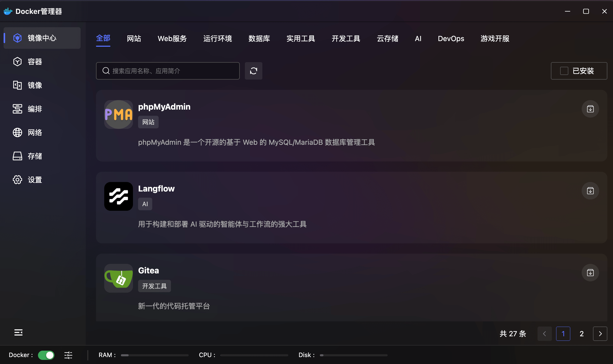Click the AI tag under Langflow
The image size is (613, 364).
tap(145, 204)
